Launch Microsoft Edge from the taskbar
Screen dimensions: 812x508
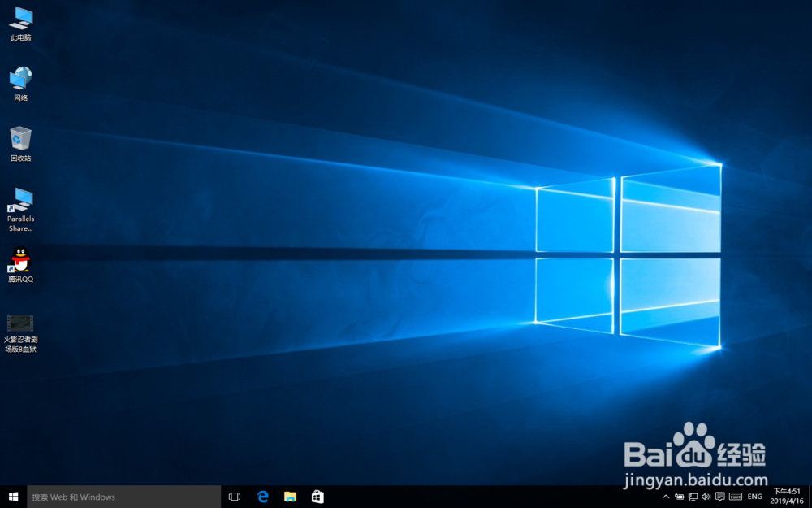262,497
